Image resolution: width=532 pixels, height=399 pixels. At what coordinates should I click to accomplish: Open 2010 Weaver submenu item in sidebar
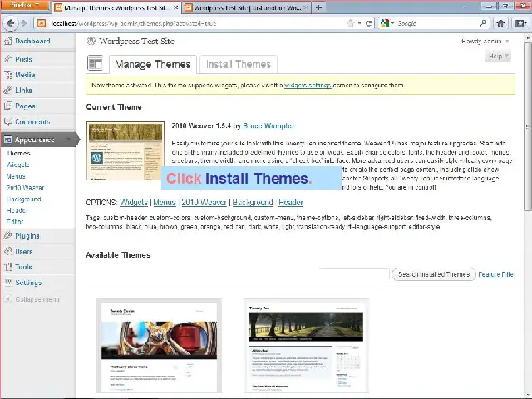(x=26, y=188)
